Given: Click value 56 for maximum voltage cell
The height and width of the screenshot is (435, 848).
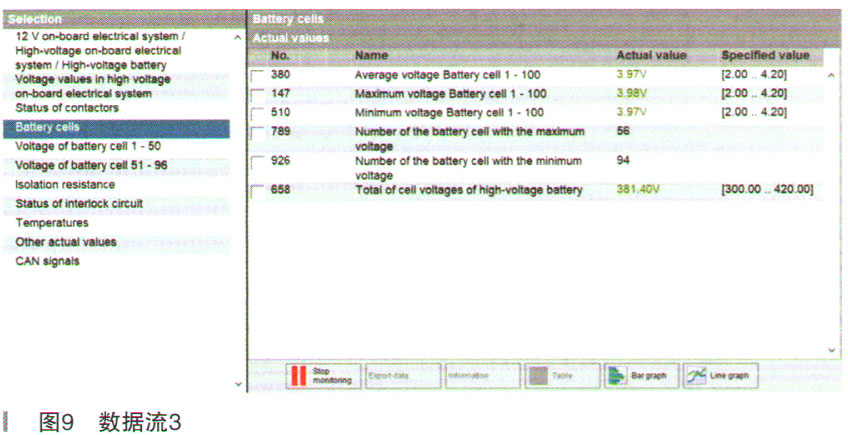Looking at the screenshot, I should click(623, 131).
